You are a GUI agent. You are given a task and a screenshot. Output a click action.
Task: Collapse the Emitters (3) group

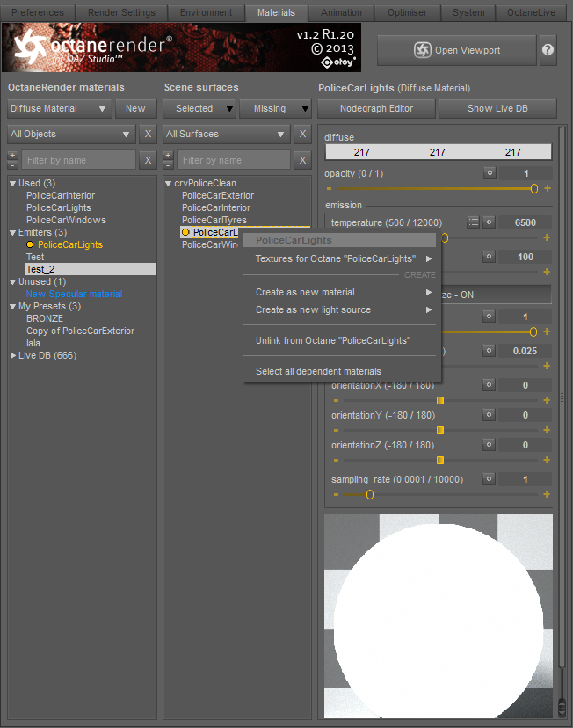(12, 233)
